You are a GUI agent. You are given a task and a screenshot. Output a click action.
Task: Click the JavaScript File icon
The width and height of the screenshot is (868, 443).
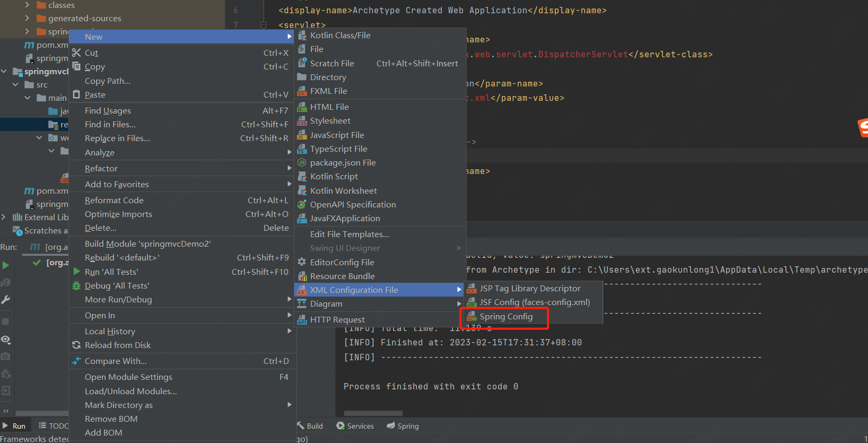pyautogui.click(x=302, y=135)
